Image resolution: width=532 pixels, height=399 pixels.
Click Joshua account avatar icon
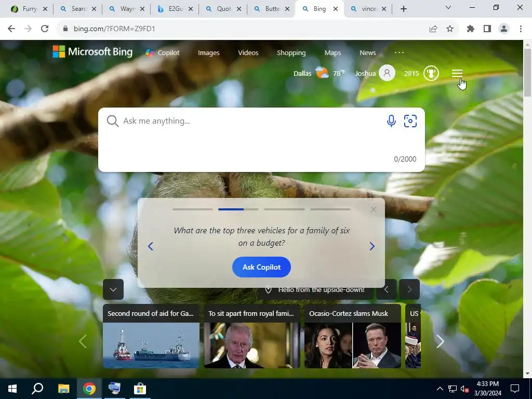tap(387, 73)
